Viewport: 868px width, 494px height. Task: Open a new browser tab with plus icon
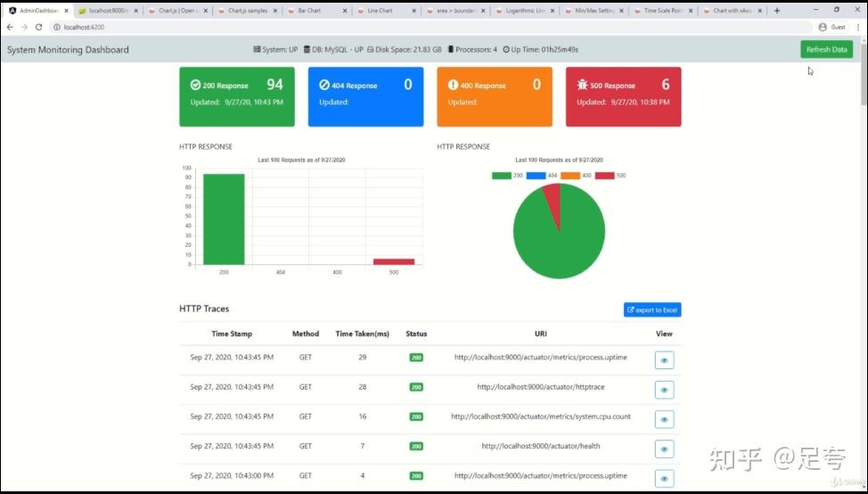[777, 11]
